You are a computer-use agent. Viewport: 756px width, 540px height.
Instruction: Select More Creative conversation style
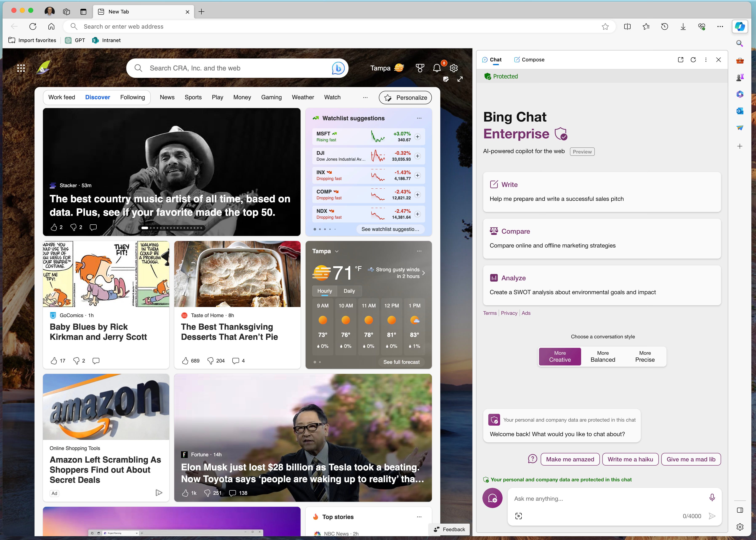coord(560,356)
